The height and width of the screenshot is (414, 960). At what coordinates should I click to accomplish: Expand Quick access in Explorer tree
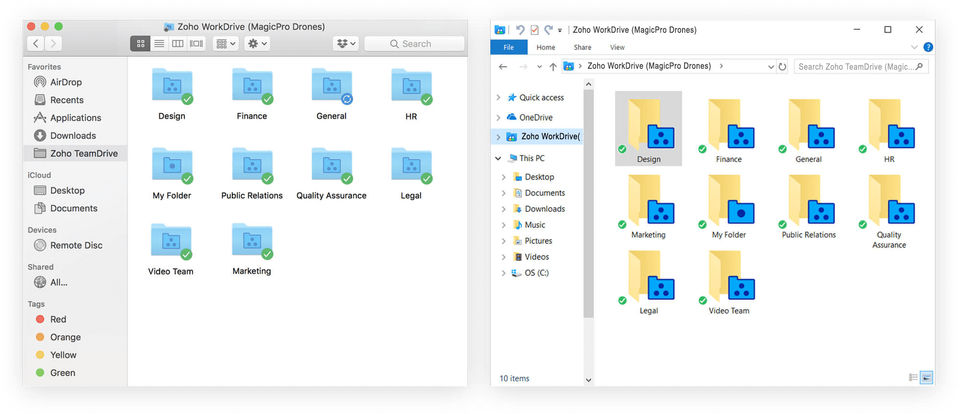[x=498, y=97]
